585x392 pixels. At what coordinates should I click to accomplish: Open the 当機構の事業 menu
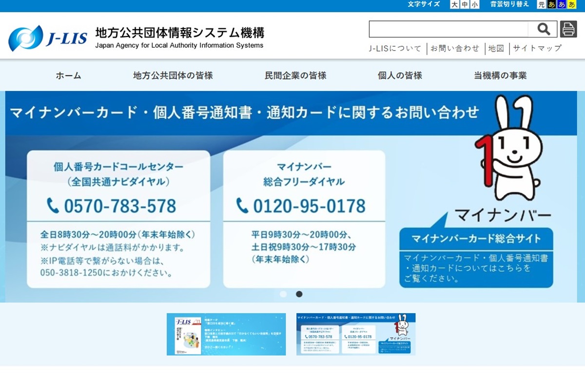500,75
